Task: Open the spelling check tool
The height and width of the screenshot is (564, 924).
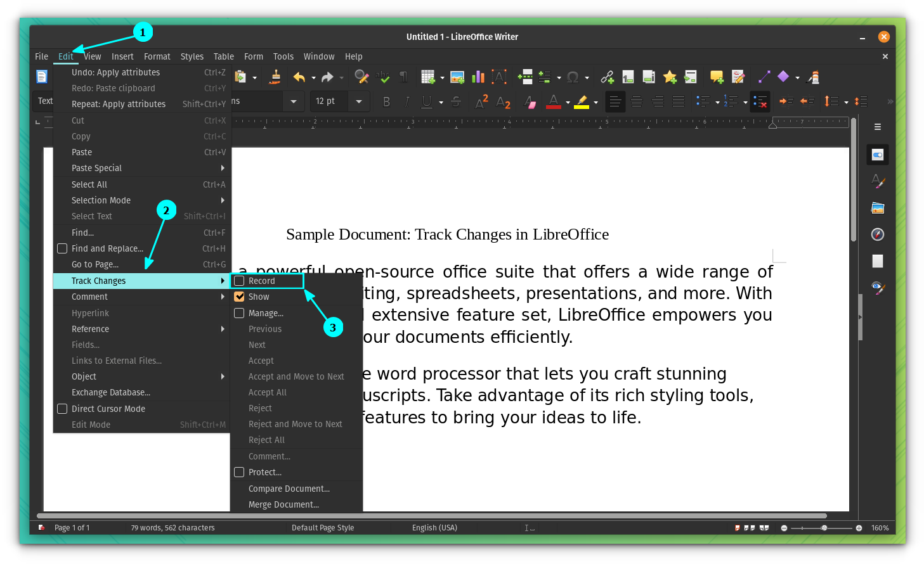Action: click(382, 76)
